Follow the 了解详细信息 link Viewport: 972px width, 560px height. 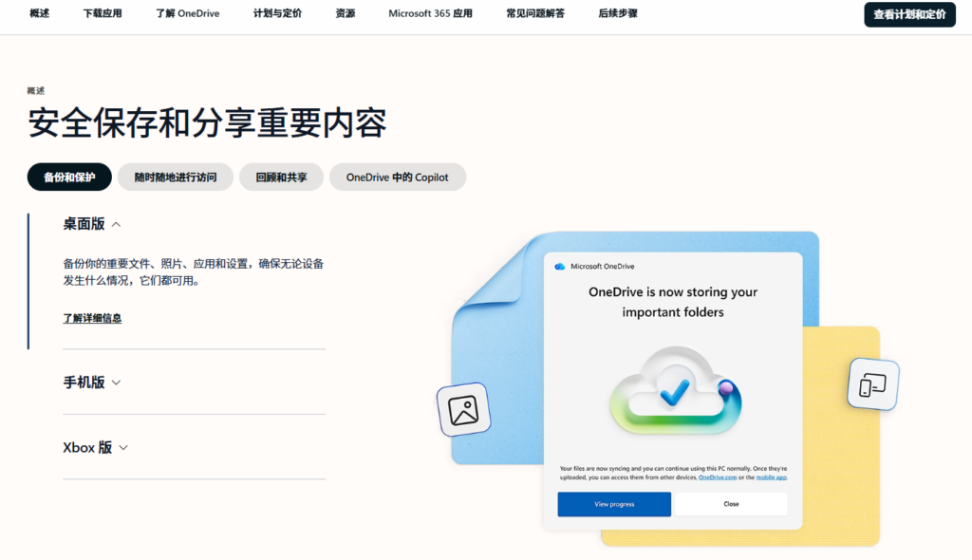pyautogui.click(x=92, y=318)
